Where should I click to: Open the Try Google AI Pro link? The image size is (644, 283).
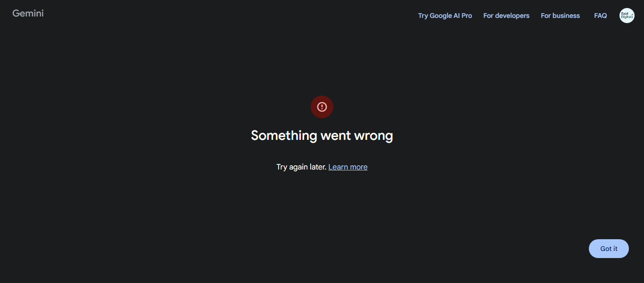click(445, 16)
